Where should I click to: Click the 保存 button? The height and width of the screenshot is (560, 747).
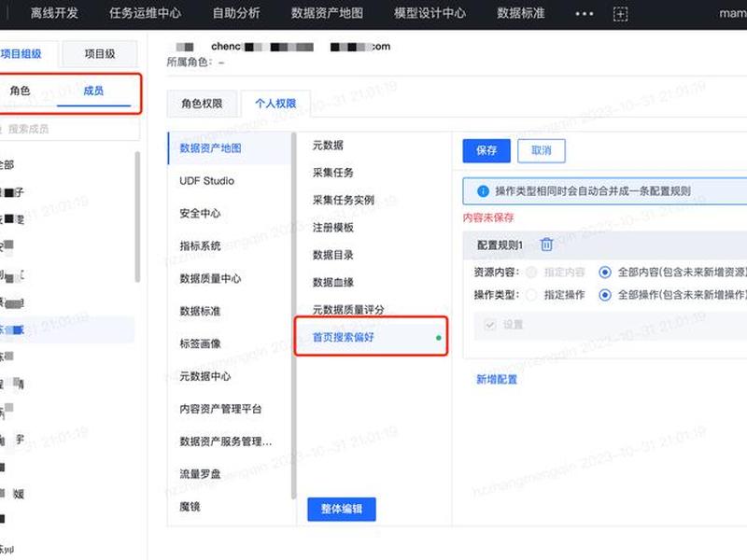pos(486,151)
